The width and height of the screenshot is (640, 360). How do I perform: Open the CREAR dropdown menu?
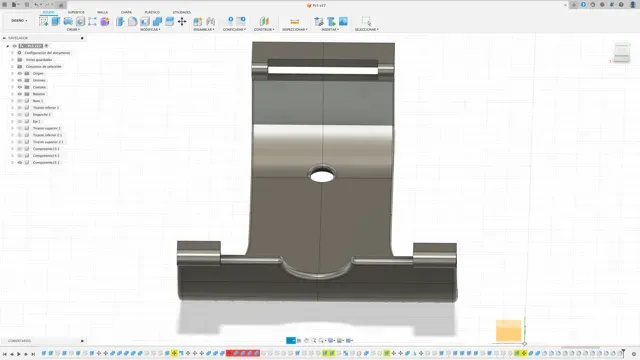click(73, 30)
